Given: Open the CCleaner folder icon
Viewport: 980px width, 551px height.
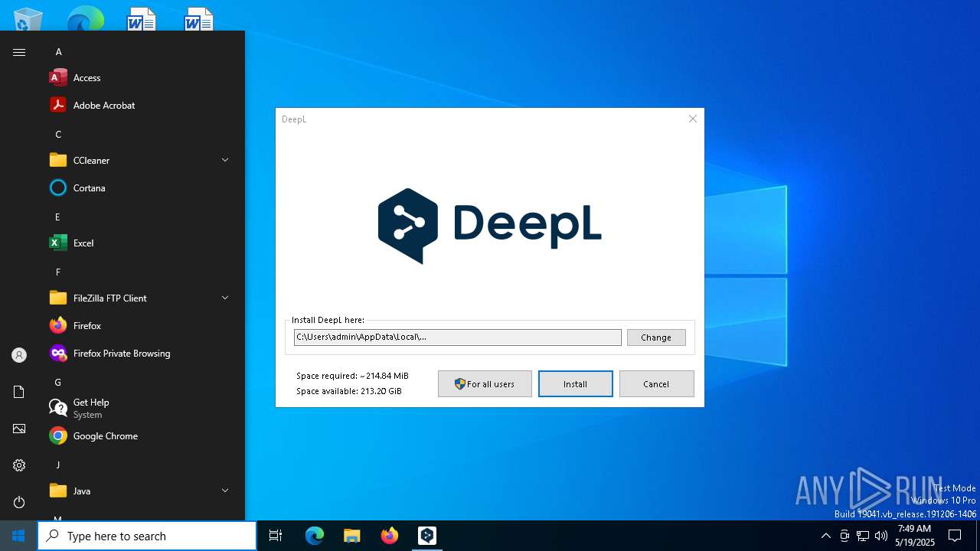Looking at the screenshot, I should 58,160.
